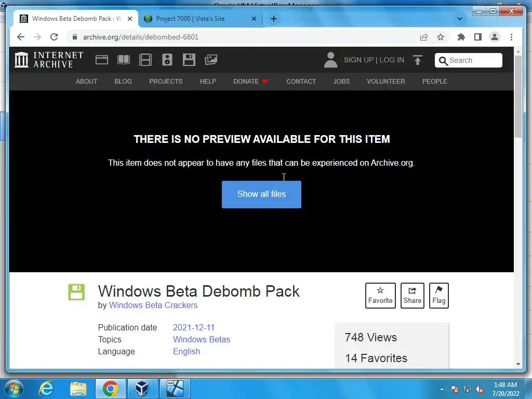Image resolution: width=532 pixels, height=399 pixels.
Task: Open the JOBS menu item
Action: pyautogui.click(x=341, y=82)
